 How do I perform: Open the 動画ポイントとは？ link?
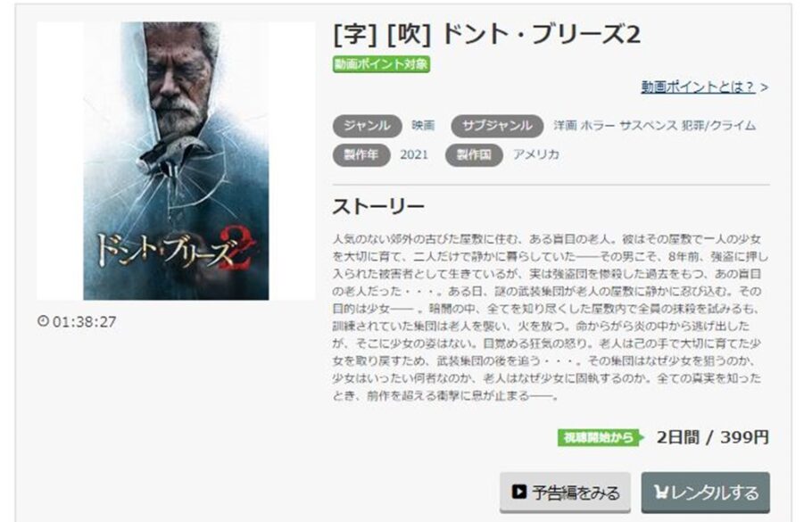(698, 87)
